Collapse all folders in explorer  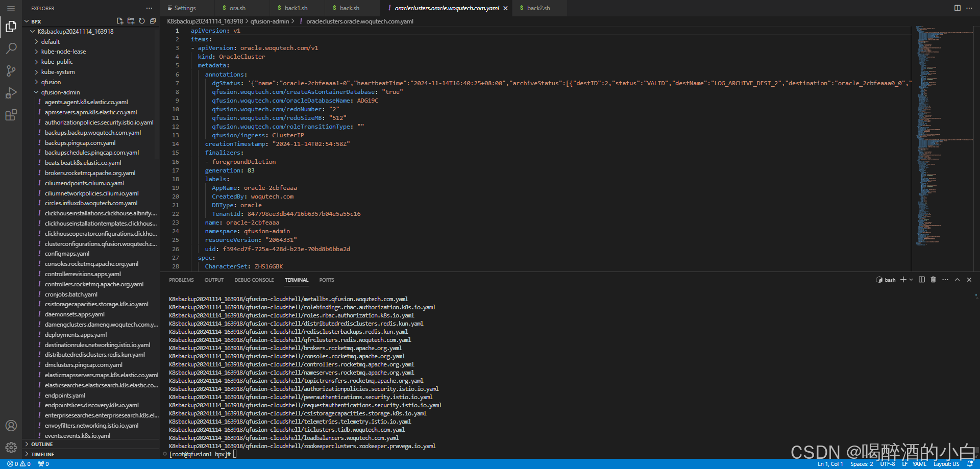pos(153,21)
